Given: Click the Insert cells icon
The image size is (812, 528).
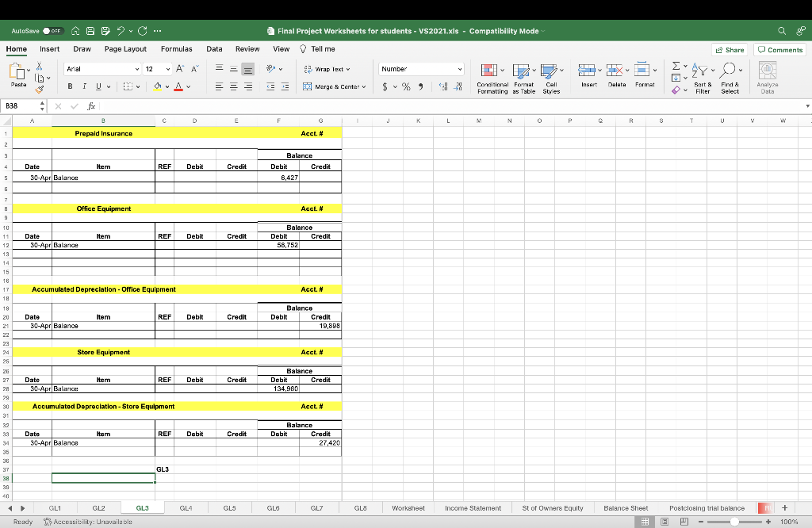Looking at the screenshot, I should (587, 69).
